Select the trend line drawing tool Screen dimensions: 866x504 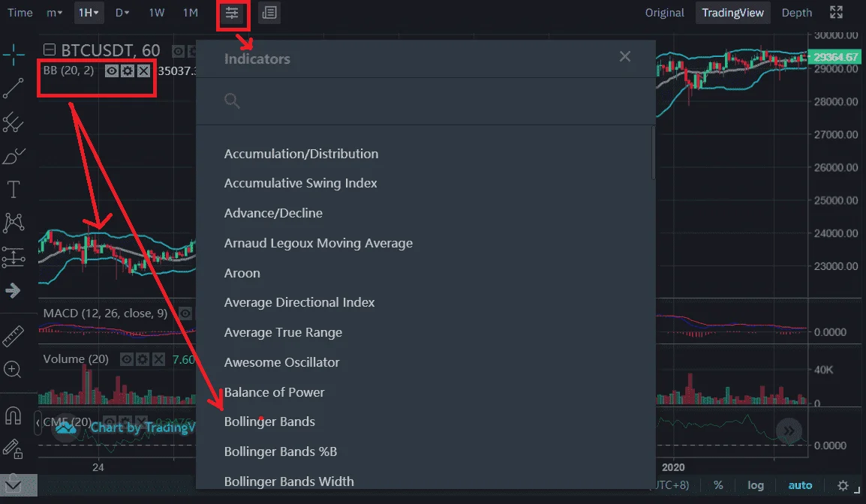tap(13, 88)
